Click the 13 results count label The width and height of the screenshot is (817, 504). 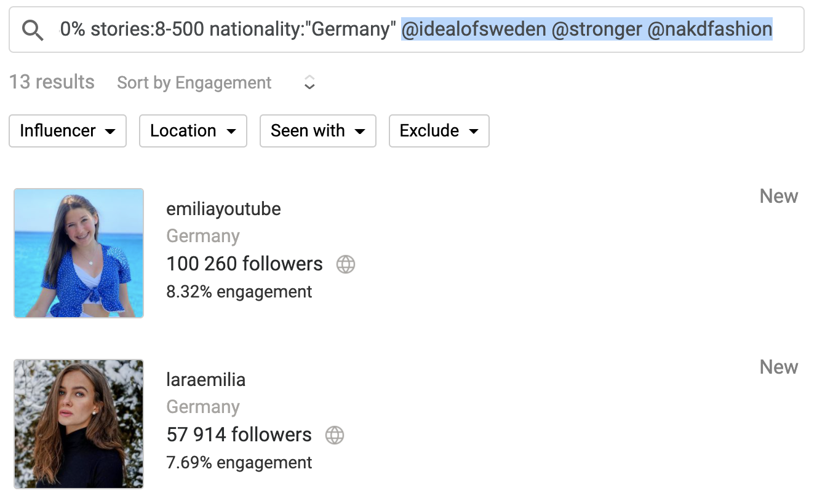(x=52, y=82)
